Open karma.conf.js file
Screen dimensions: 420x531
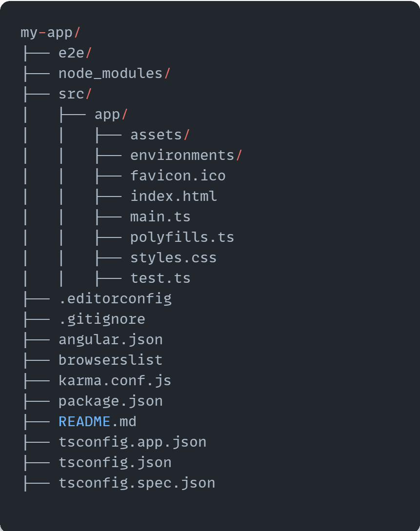[x=115, y=380]
